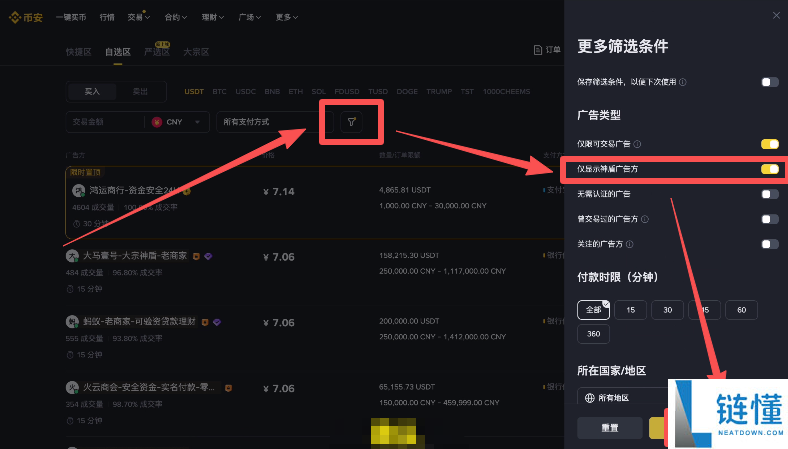Enable 曾交易过的广告方 switch
Image resolution: width=788 pixels, height=449 pixels.
(x=770, y=219)
